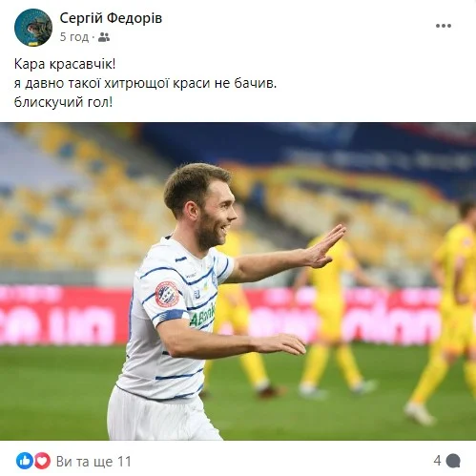The width and height of the screenshot is (476, 476).
Task: Click the comment bubble icon
Action: pos(453,461)
